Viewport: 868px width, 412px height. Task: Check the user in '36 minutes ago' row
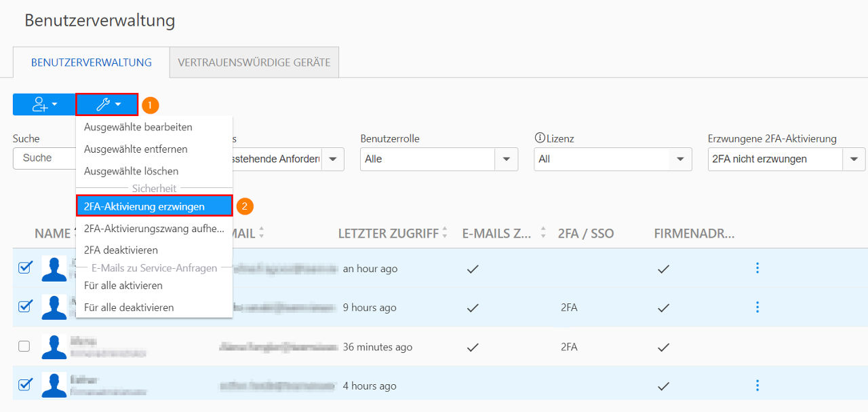click(24, 346)
